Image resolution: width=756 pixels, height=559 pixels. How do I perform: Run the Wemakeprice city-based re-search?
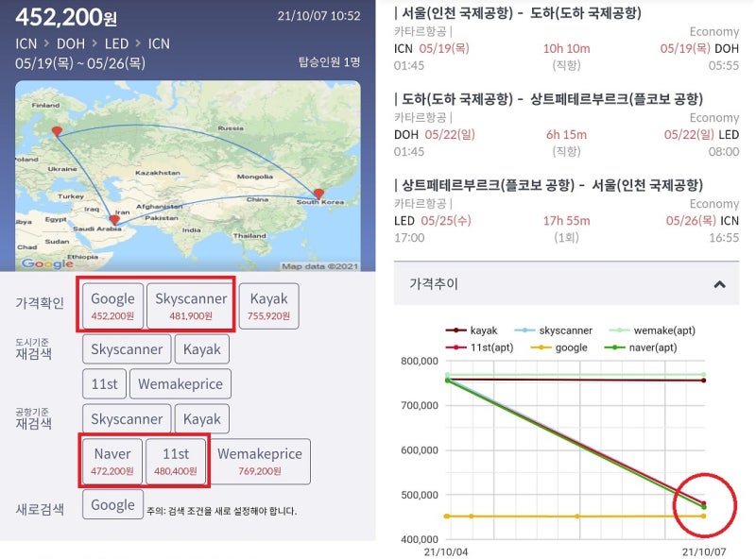180,383
